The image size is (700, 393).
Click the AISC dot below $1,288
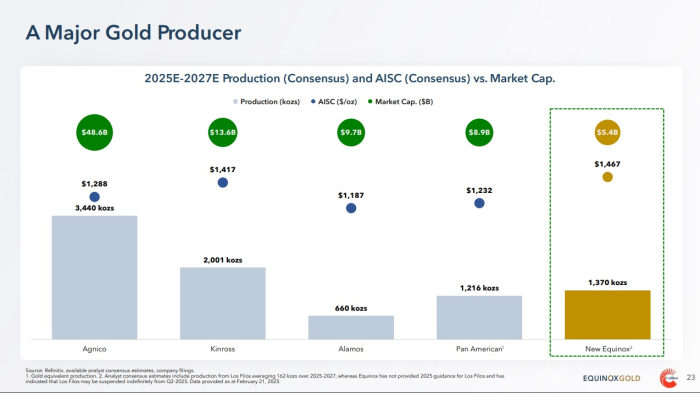94,197
